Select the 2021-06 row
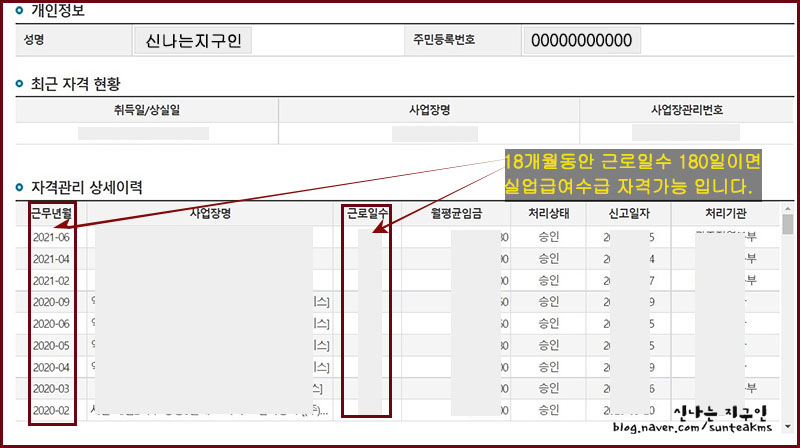Image resolution: width=800 pixels, height=448 pixels. pos(398,237)
